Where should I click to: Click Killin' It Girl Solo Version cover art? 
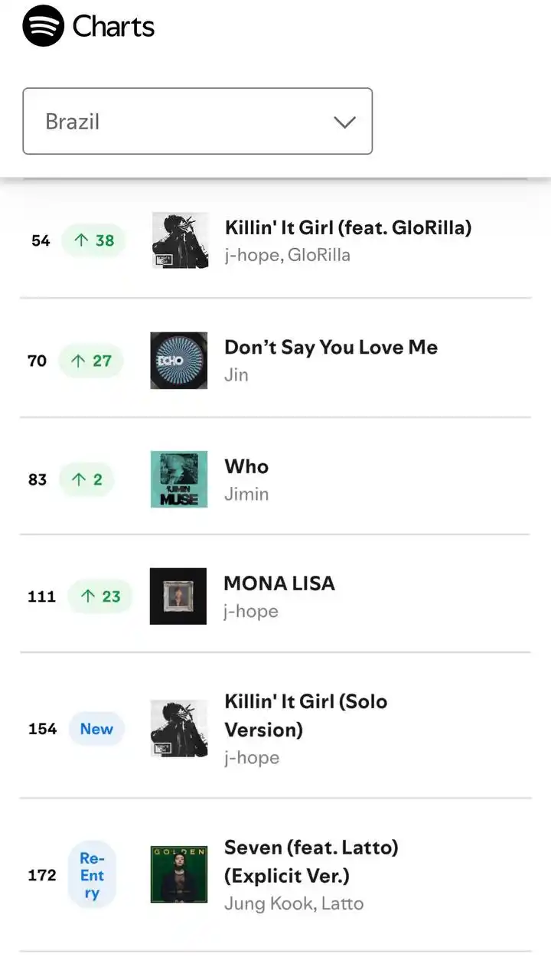point(179,729)
